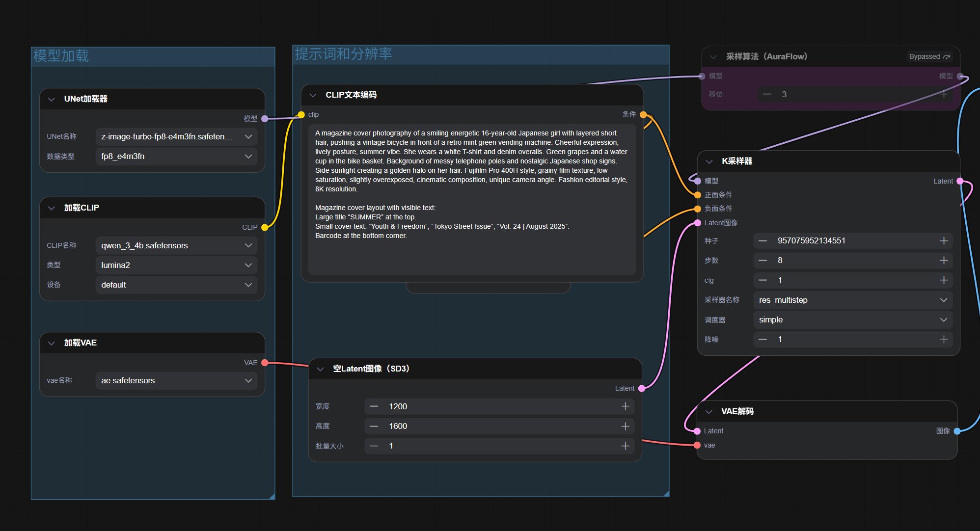Collapse the UNet加载器 node

52,99
